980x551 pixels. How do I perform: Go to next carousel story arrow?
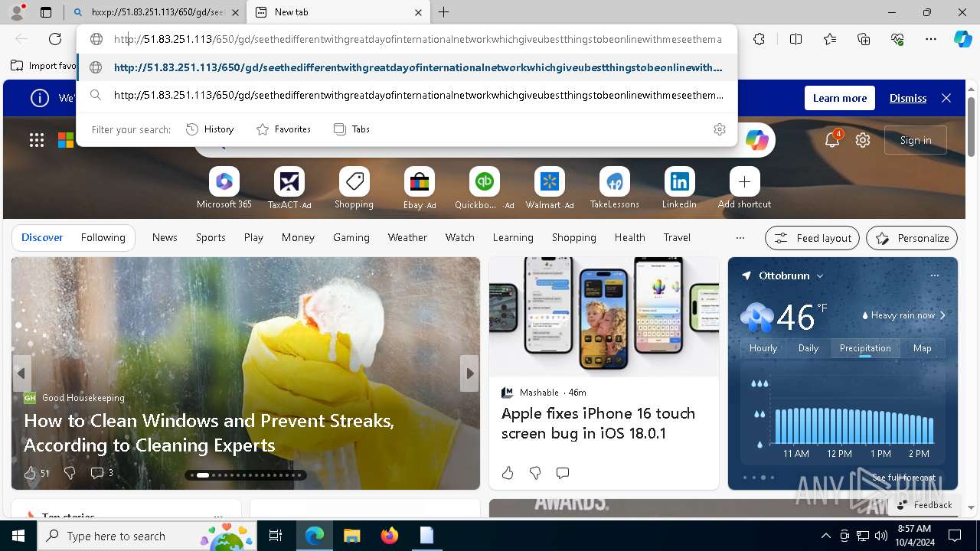[469, 373]
